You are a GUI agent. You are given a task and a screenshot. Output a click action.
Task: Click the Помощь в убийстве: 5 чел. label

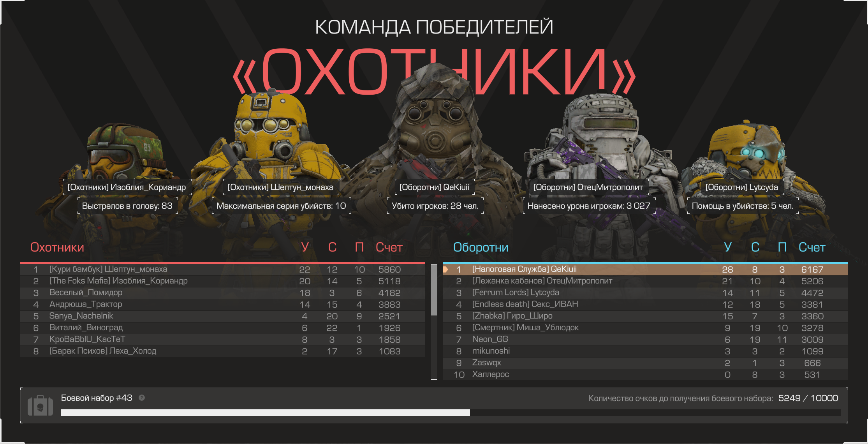(x=743, y=206)
